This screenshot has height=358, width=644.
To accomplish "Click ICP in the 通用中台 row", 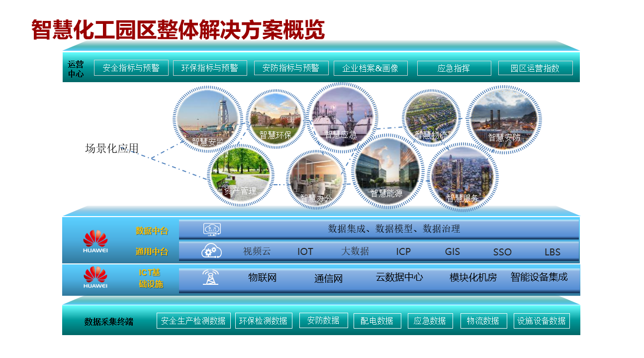I will (404, 251).
